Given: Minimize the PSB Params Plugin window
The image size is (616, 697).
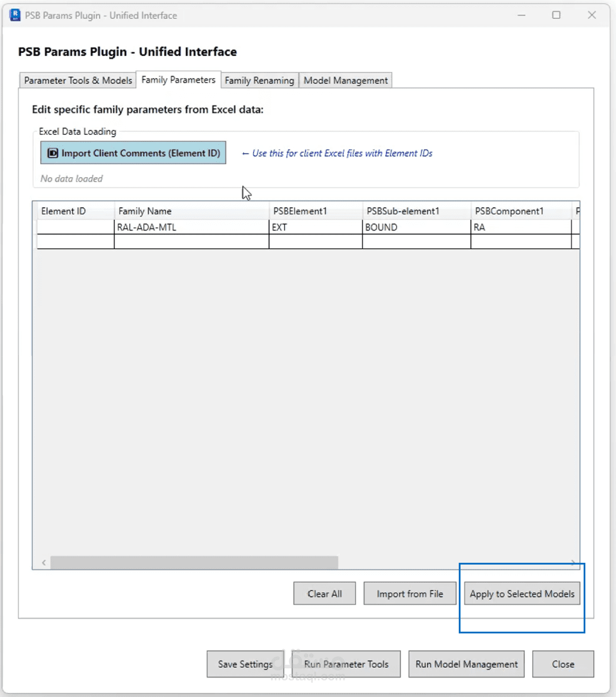Looking at the screenshot, I should (x=521, y=15).
